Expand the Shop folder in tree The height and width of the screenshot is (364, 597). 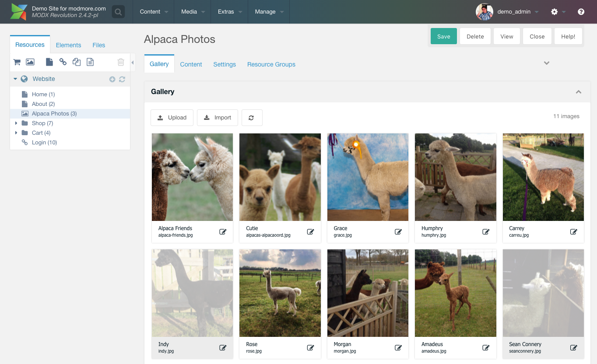[x=16, y=123]
